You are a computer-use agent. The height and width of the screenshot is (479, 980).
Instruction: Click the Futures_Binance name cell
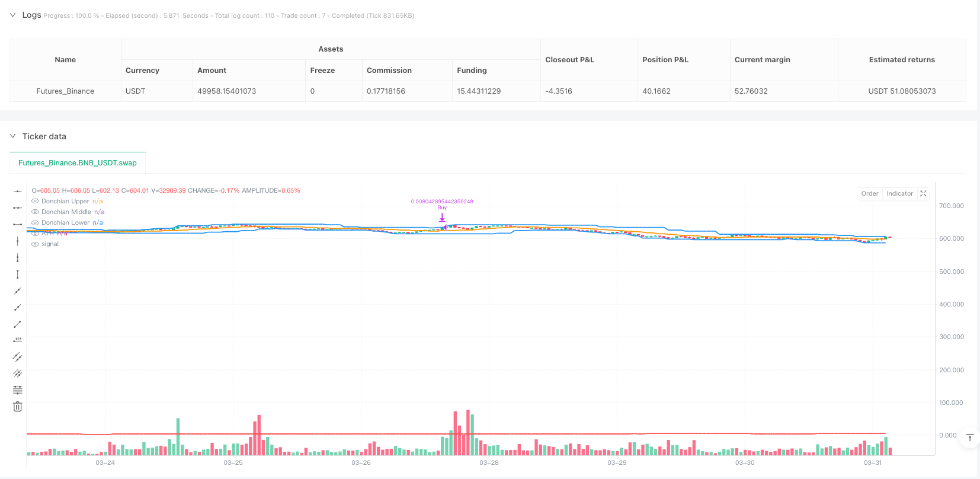point(65,91)
